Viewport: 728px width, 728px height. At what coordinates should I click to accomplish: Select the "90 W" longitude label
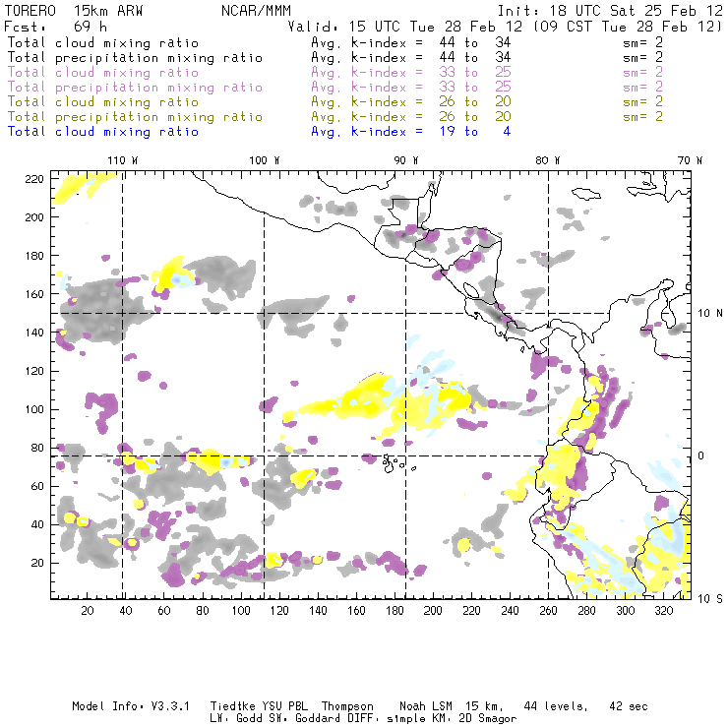tap(406, 160)
